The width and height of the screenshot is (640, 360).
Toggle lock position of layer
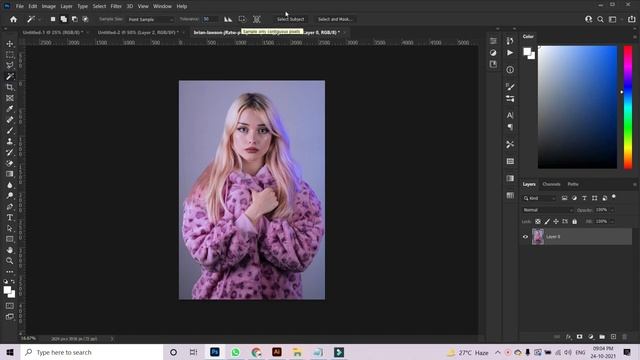point(556,222)
